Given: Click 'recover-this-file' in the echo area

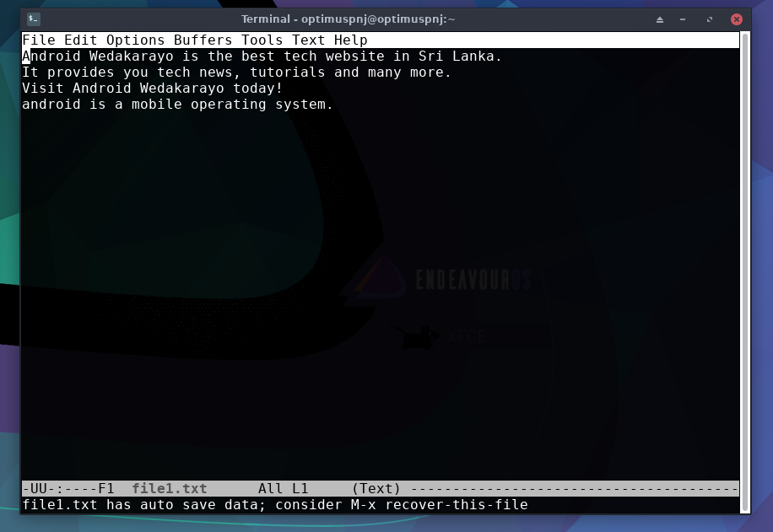Looking at the screenshot, I should coord(457,505).
